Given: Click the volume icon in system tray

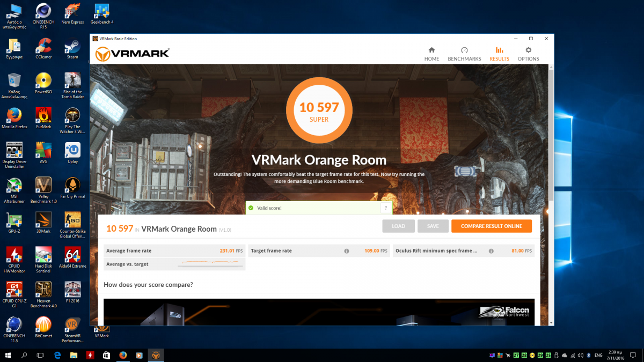Looking at the screenshot, I should [x=581, y=355].
